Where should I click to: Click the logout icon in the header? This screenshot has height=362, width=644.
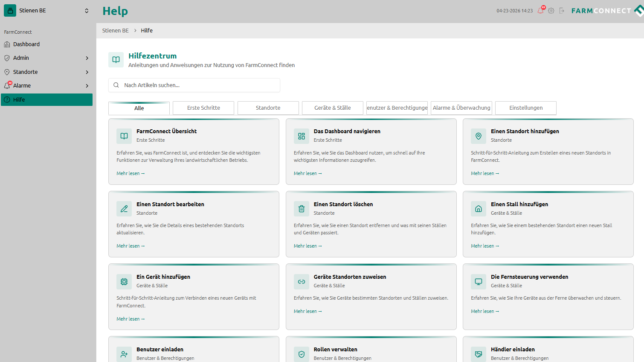click(x=562, y=11)
